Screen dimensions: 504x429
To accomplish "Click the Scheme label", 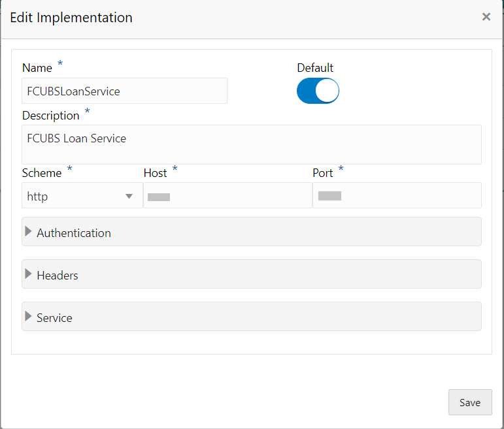I will click(x=42, y=173).
